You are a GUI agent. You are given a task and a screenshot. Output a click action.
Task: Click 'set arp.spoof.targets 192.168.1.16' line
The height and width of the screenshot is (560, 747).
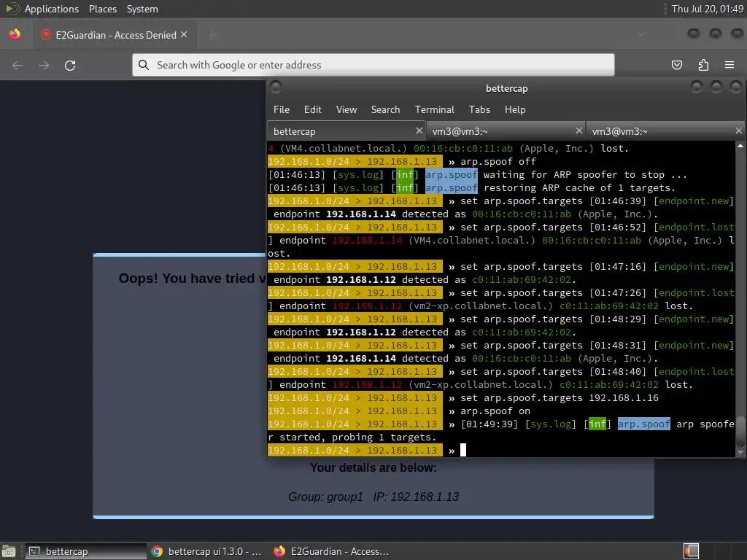click(560, 397)
